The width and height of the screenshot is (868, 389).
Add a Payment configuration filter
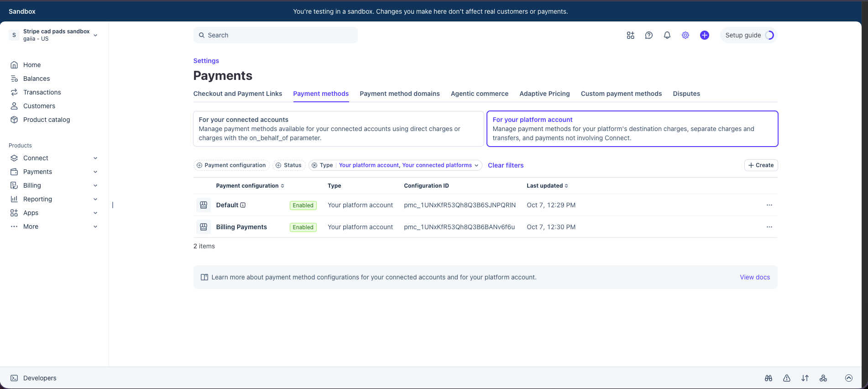click(231, 165)
